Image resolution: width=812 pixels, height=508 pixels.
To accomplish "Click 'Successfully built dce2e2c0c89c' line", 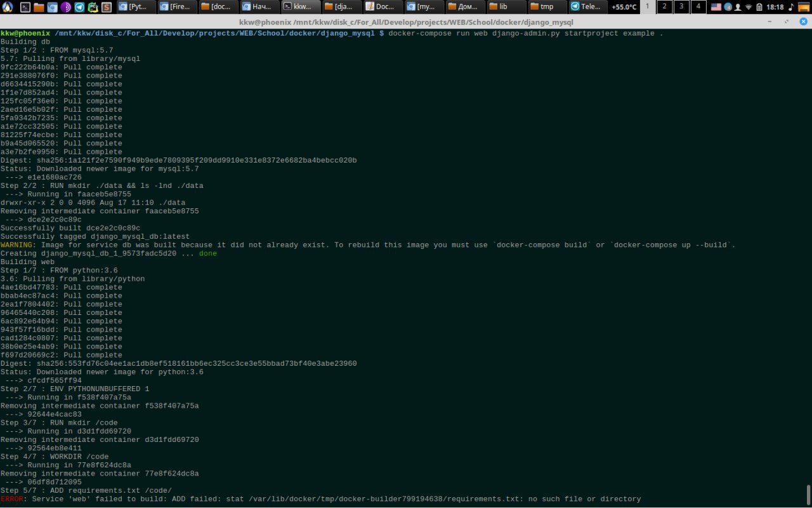I will pos(70,228).
